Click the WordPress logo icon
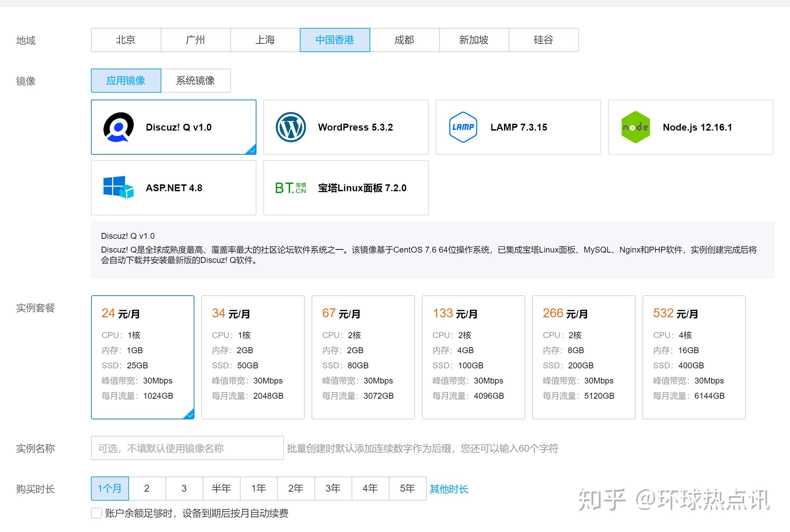The image size is (790, 532). [291, 127]
